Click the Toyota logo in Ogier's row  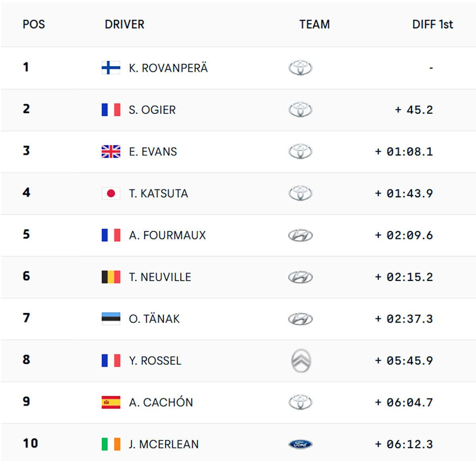pos(300,110)
